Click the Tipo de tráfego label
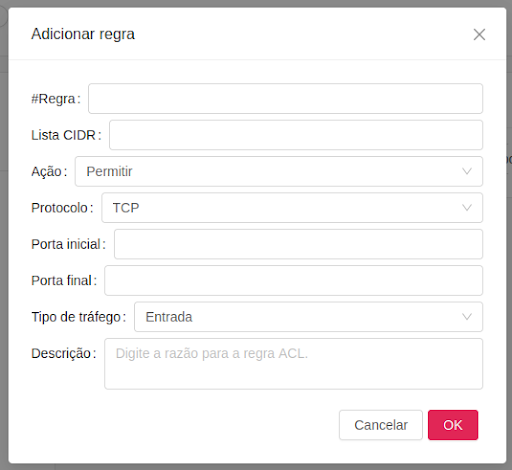 coord(76,317)
